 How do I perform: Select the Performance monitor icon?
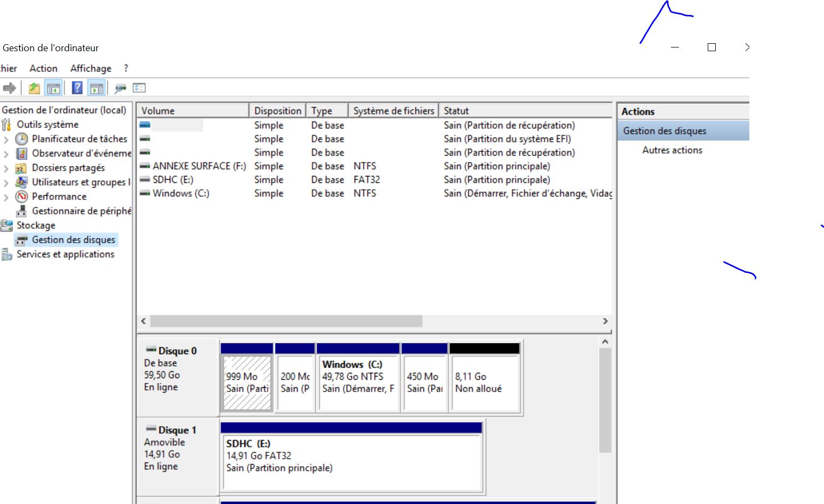coord(21,197)
